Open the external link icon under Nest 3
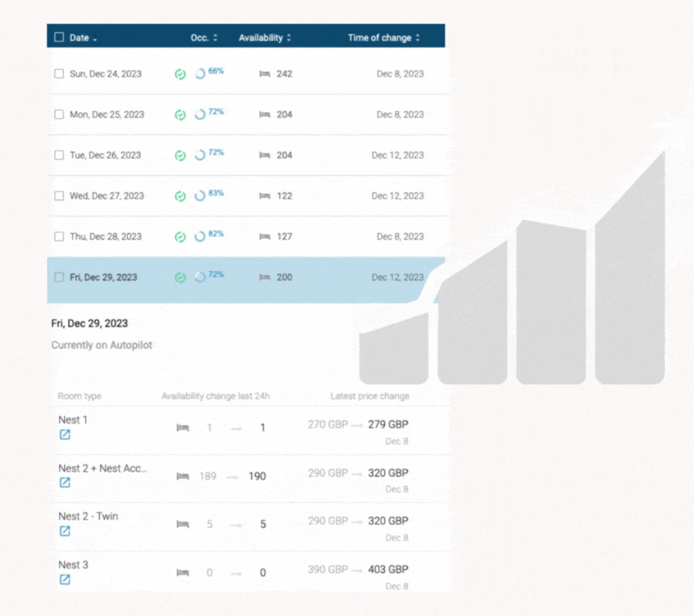Screen dimensions: 694x616 click(x=65, y=580)
